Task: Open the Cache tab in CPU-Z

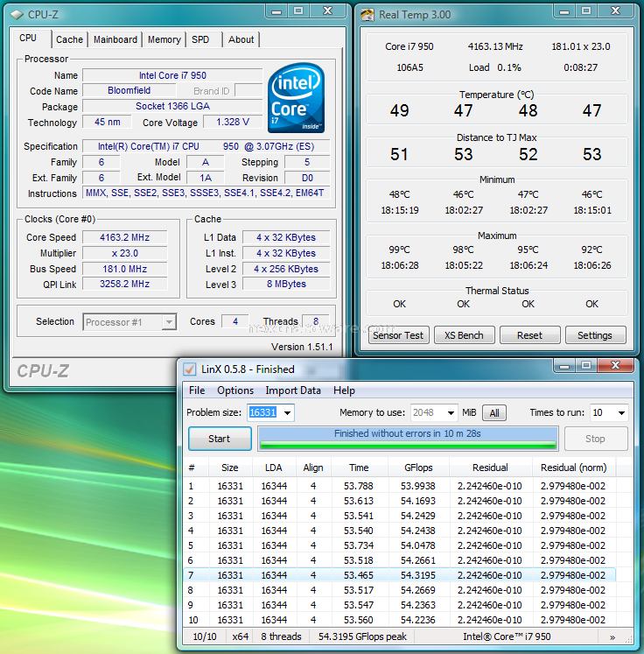Action: tap(70, 39)
